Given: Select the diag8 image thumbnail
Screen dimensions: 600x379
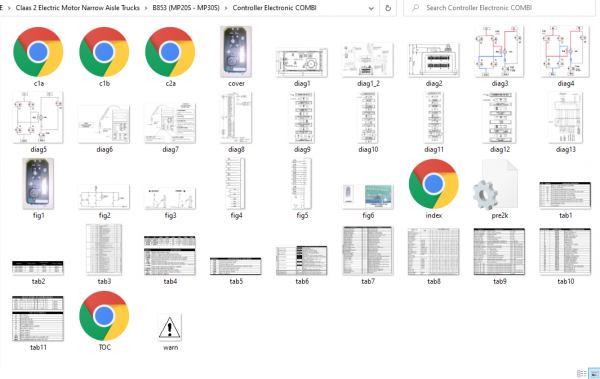Looking at the screenshot, I should pyautogui.click(x=236, y=118).
